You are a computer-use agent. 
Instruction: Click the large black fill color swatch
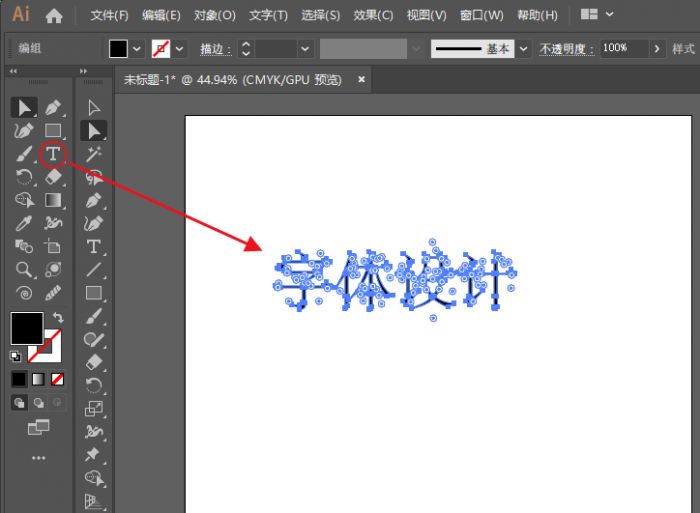[27, 328]
